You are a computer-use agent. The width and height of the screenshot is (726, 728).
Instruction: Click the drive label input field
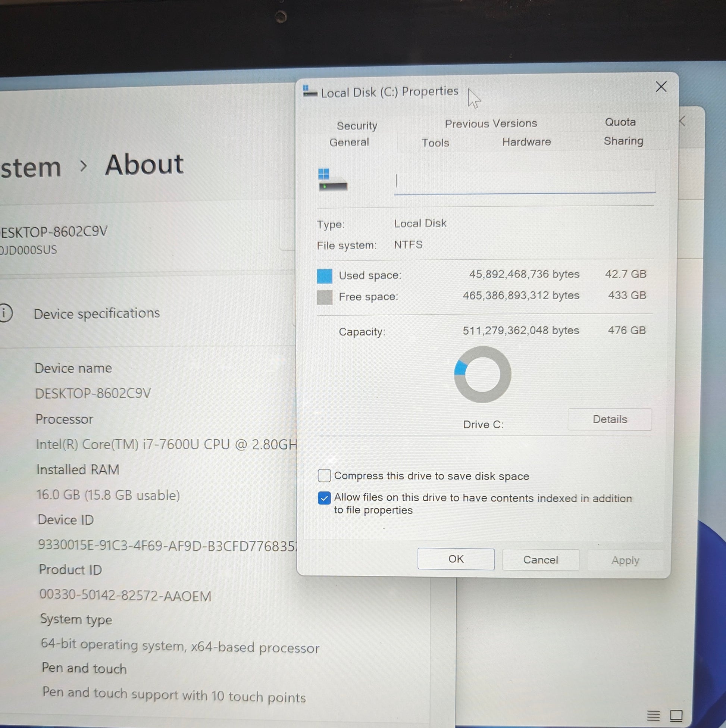click(525, 182)
